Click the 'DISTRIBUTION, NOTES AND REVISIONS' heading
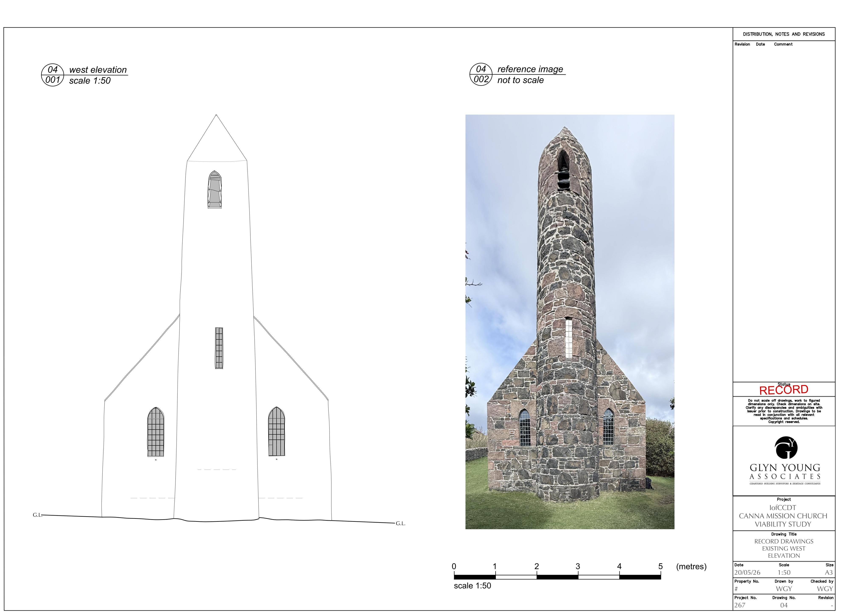The height and width of the screenshot is (614, 868). point(784,34)
